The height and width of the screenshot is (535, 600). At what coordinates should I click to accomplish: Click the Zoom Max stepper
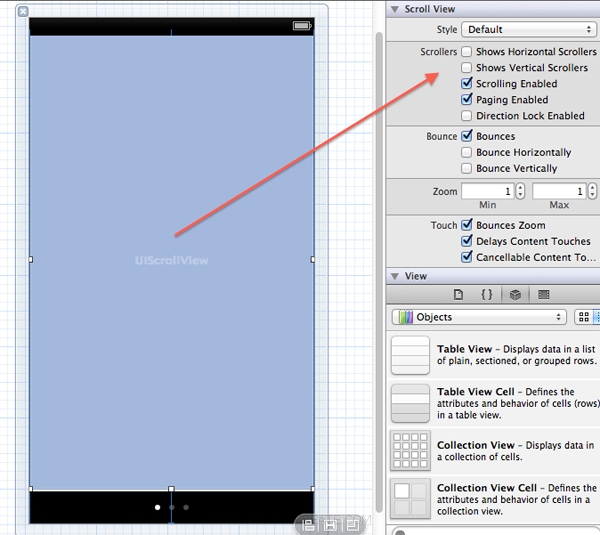tap(592, 191)
